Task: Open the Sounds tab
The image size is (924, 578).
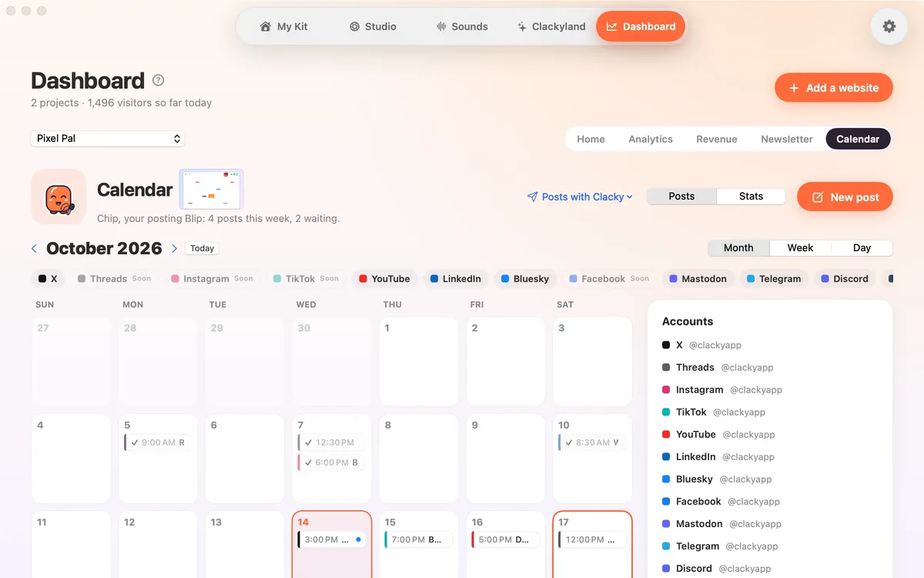Action: [461, 26]
